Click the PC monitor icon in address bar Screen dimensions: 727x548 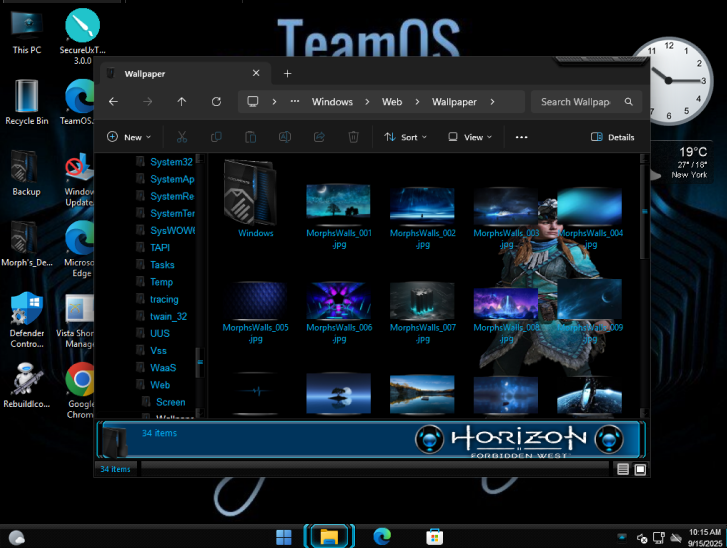[x=253, y=102]
